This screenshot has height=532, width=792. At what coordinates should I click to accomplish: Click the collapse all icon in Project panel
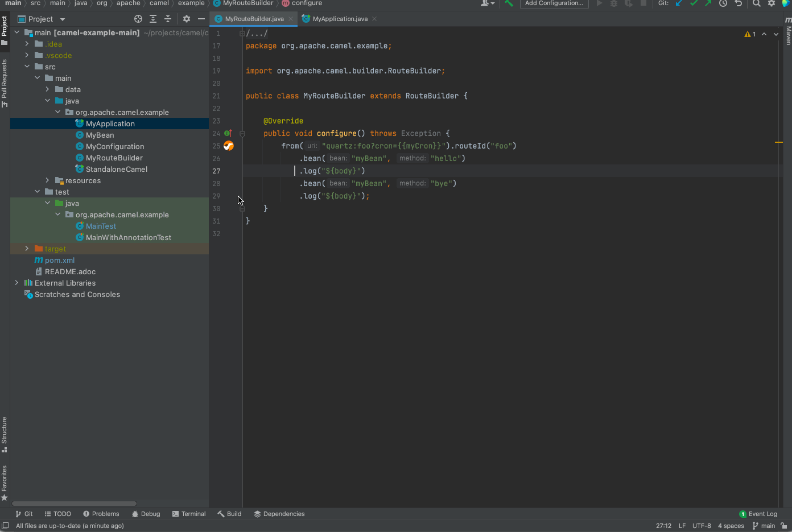(x=168, y=19)
